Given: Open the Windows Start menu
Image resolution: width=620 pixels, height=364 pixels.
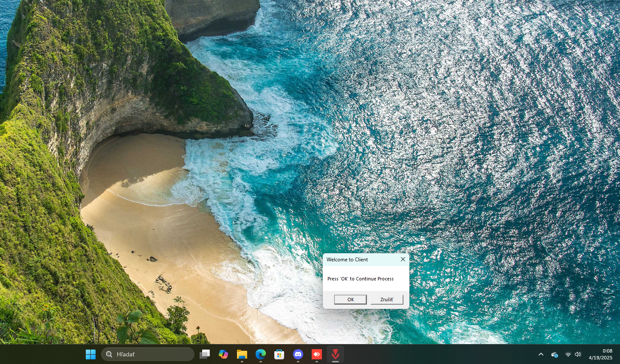Looking at the screenshot, I should coord(90,354).
